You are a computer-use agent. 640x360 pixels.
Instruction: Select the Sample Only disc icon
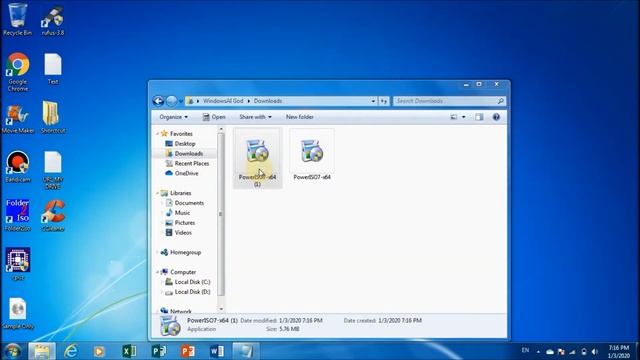tap(18, 313)
